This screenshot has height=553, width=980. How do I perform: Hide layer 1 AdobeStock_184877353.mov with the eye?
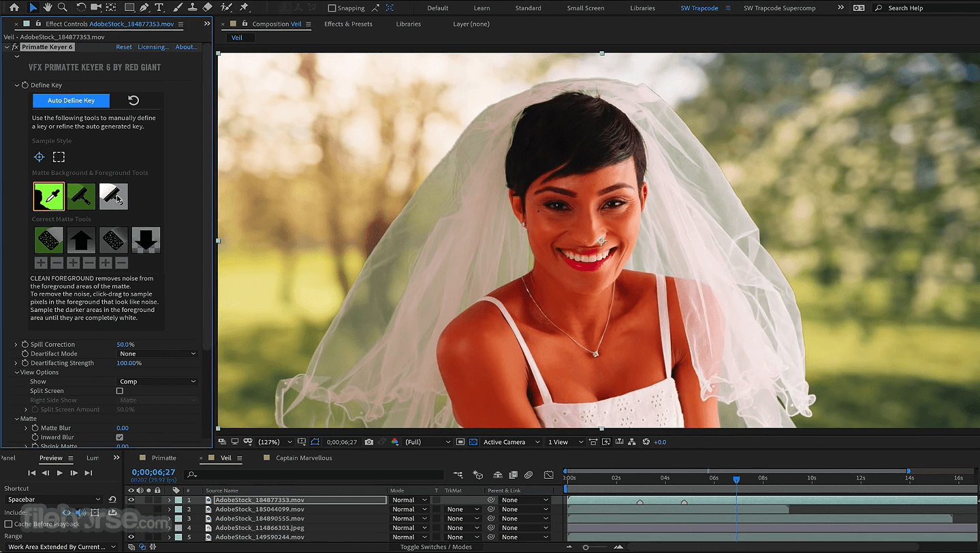[x=131, y=500]
